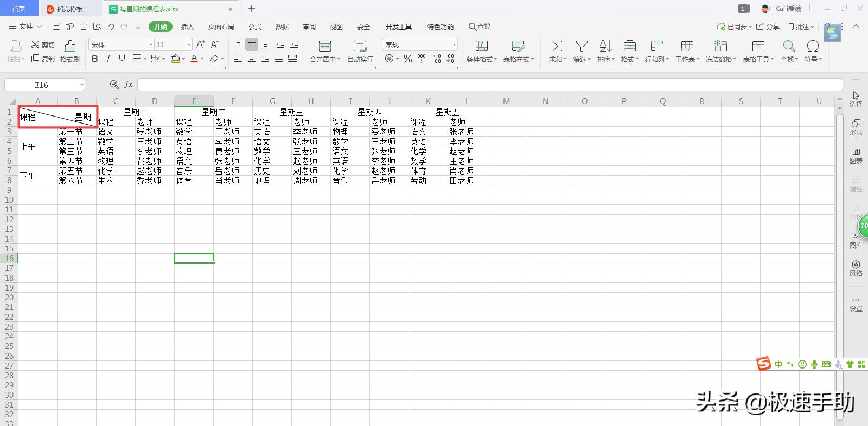Click the Undo arrow icon
868x426 pixels.
111,27
